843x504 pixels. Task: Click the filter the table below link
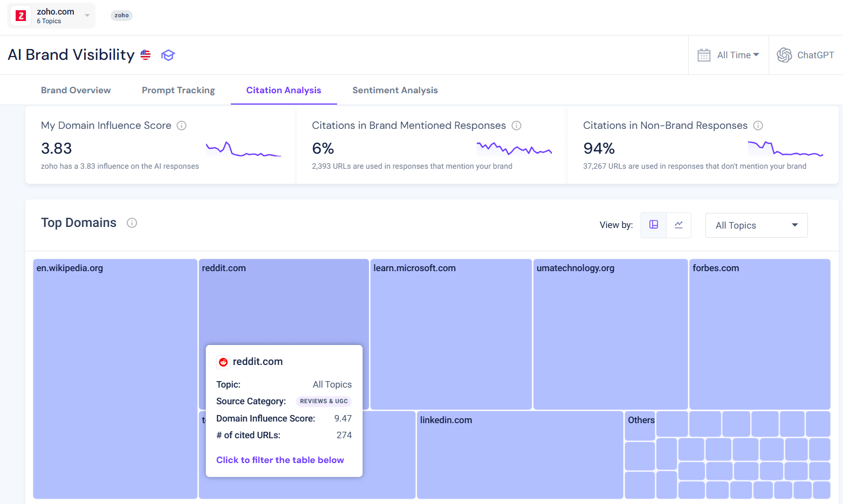click(280, 460)
